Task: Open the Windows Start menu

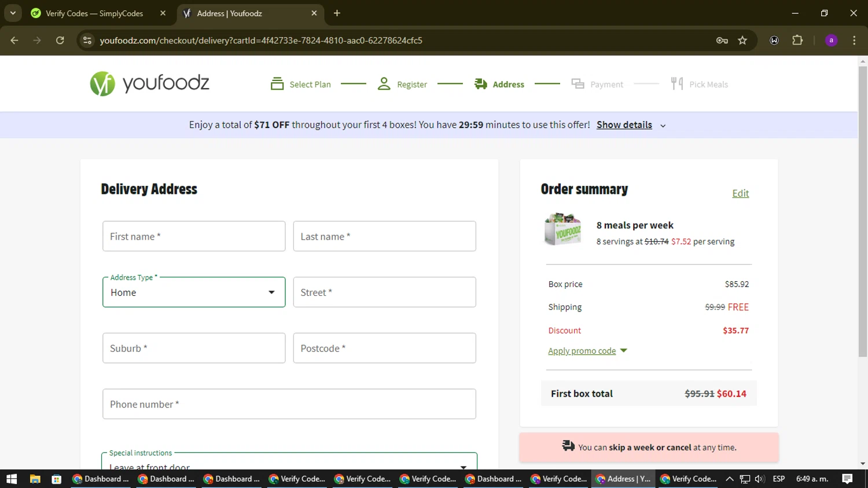Action: [x=12, y=479]
